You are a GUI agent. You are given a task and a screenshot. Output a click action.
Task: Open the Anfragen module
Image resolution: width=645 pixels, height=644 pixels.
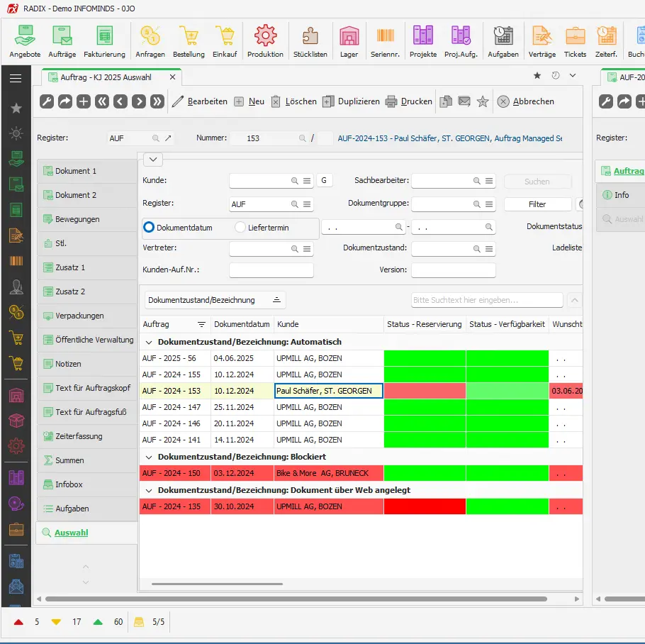150,41
